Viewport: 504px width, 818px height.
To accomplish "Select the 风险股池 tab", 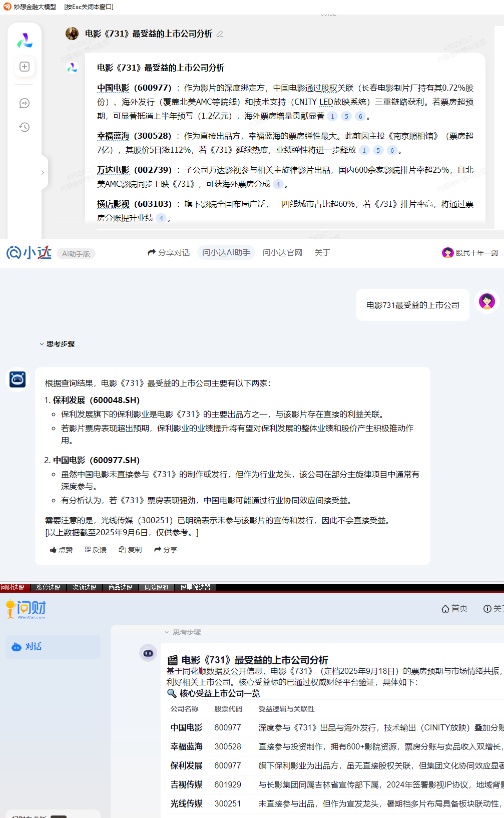I will pos(156,588).
